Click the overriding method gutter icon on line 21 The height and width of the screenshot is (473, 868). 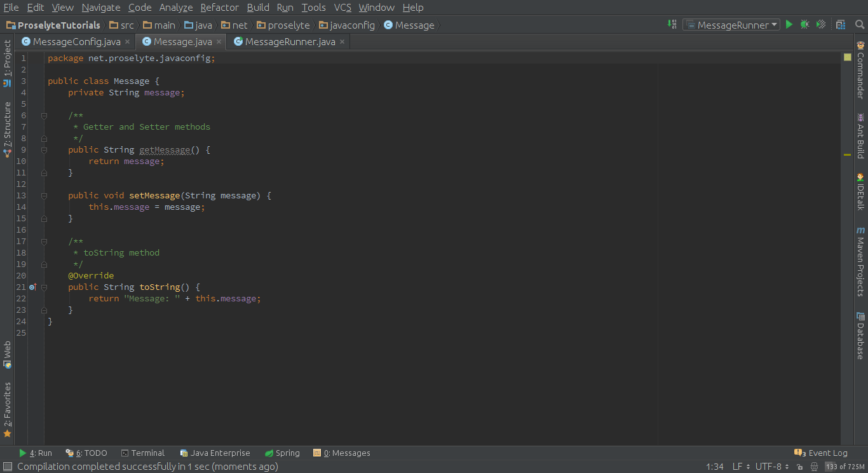(x=32, y=287)
